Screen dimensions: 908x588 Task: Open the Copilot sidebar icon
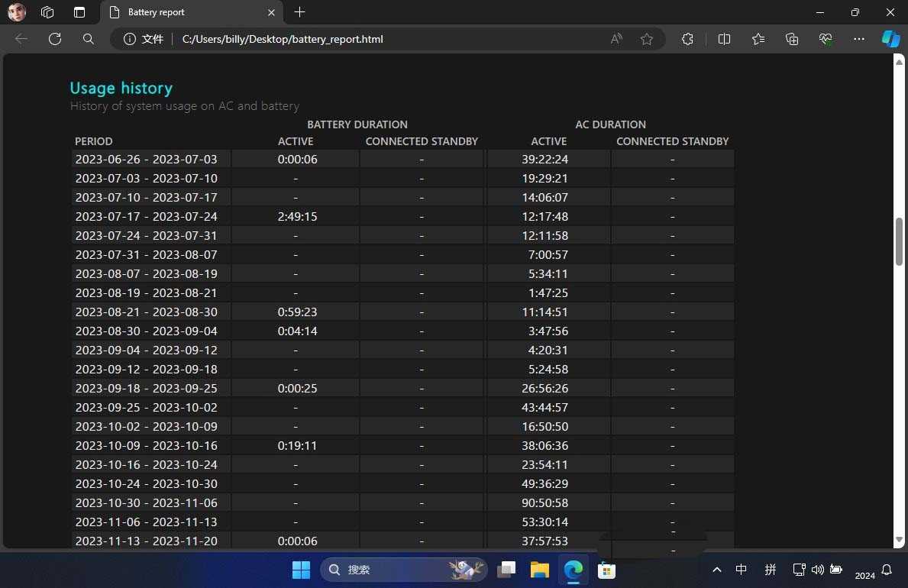click(x=890, y=39)
